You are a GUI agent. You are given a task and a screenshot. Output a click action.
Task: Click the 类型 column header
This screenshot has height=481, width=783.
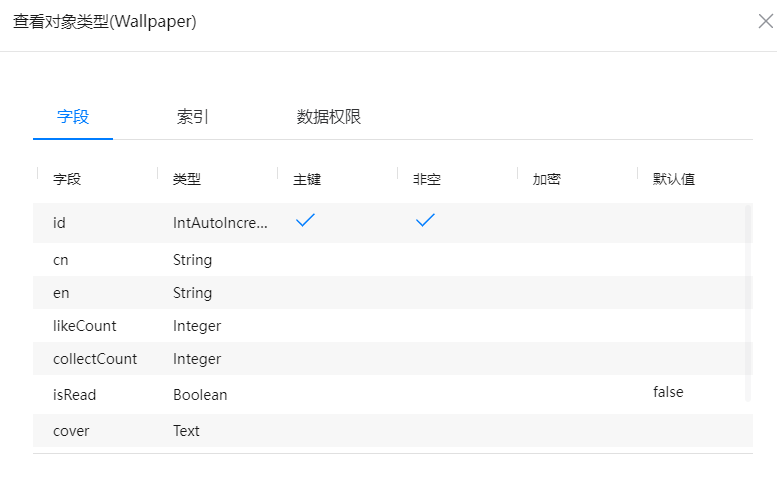187,179
